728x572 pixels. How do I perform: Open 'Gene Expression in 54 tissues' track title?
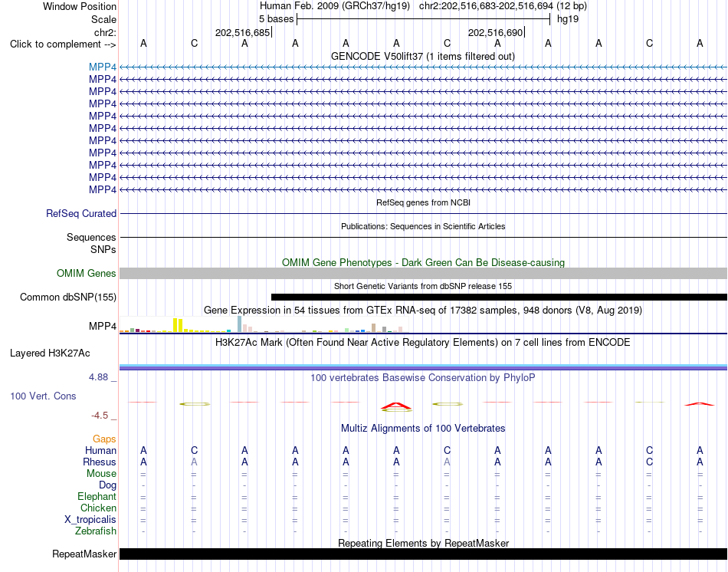[x=423, y=310]
